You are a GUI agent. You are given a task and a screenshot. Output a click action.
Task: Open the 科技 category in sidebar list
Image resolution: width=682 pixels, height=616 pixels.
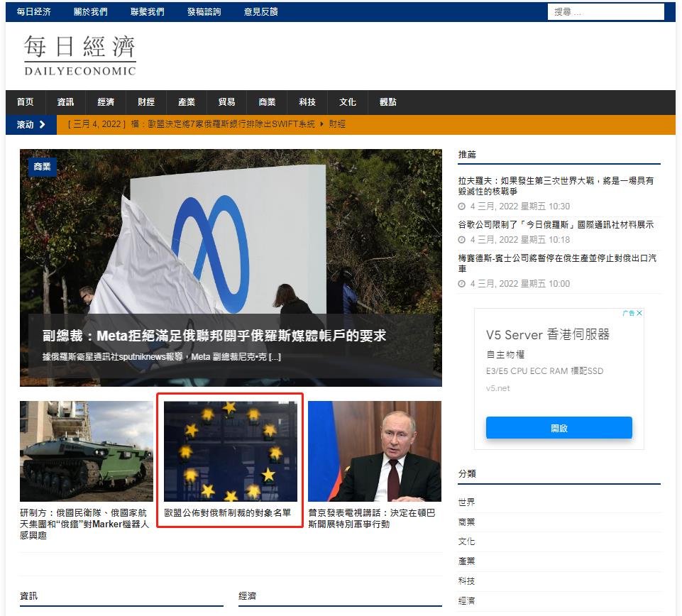coord(466,581)
